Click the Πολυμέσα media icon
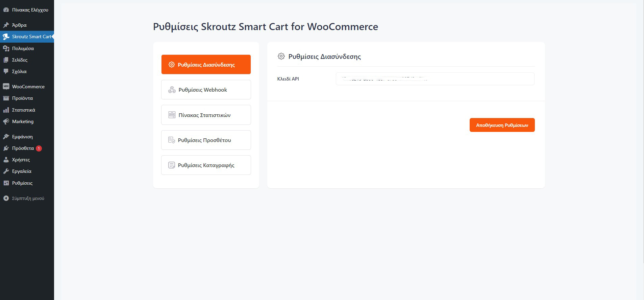The image size is (644, 300). [x=6, y=48]
